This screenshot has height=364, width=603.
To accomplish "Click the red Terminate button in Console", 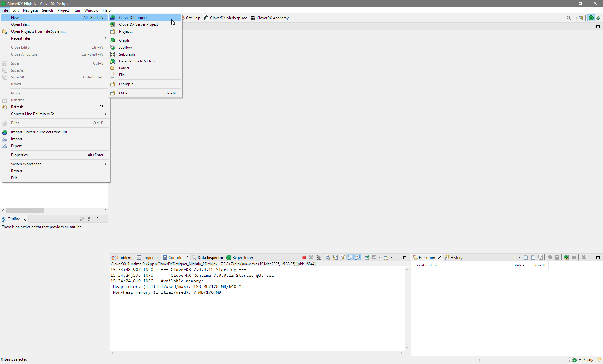I will coord(304,258).
